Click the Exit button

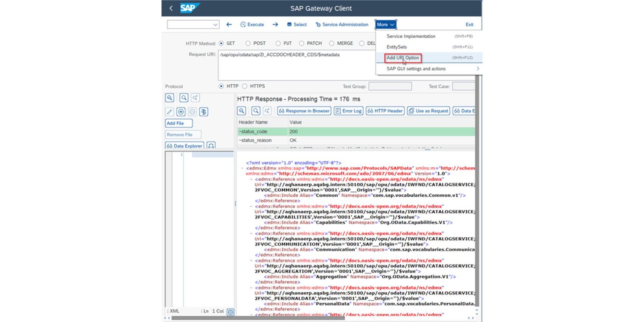469,25
